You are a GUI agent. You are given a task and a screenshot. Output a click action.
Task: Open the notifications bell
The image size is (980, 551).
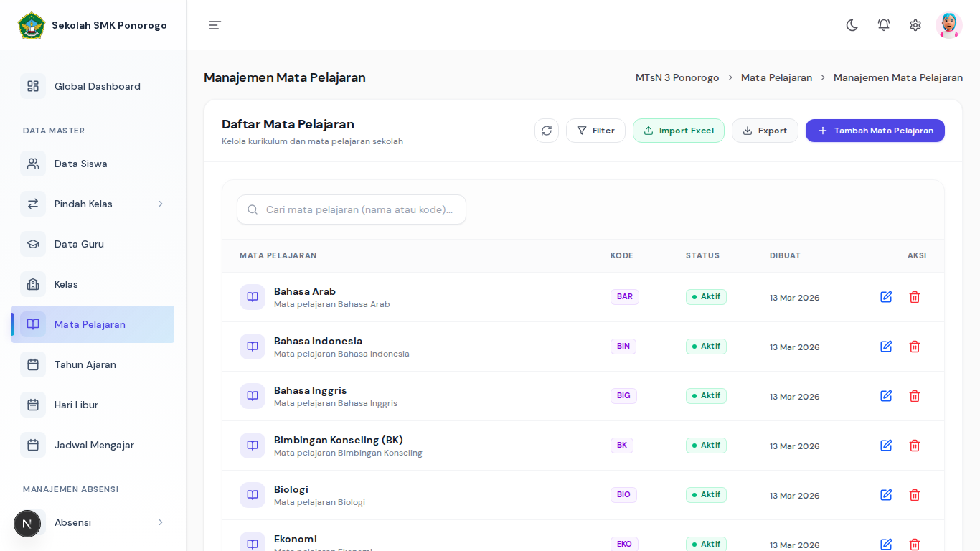point(884,25)
